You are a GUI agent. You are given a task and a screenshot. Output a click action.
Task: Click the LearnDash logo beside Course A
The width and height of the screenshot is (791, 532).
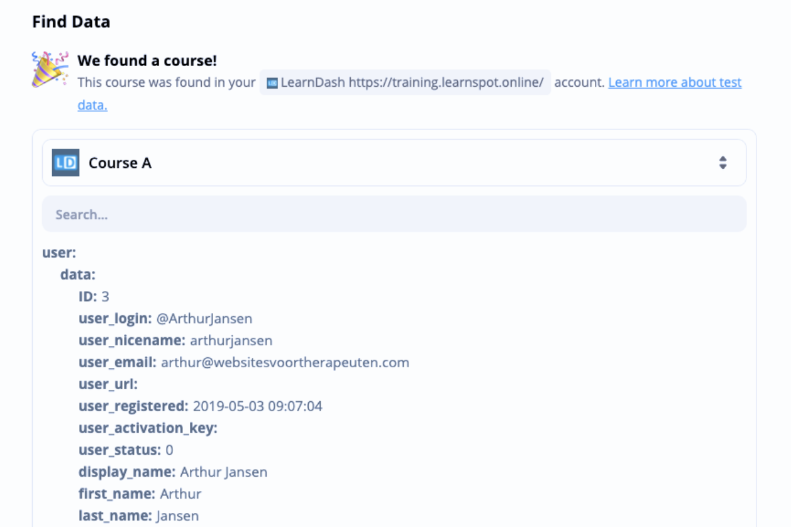(65, 163)
